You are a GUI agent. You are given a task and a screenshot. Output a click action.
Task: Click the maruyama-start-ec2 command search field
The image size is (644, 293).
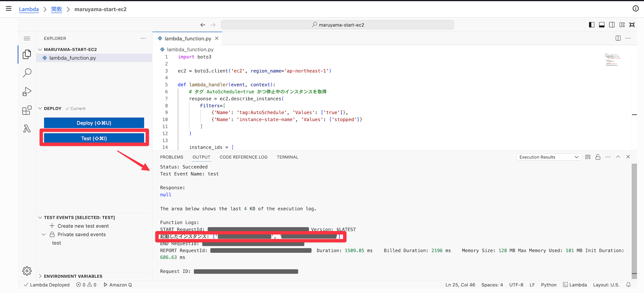[x=337, y=25]
